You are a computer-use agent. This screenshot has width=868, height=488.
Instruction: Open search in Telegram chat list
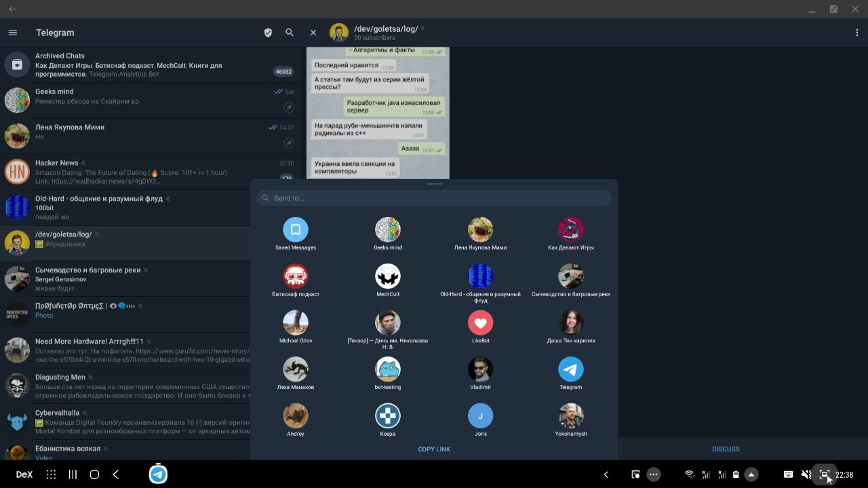click(x=290, y=33)
